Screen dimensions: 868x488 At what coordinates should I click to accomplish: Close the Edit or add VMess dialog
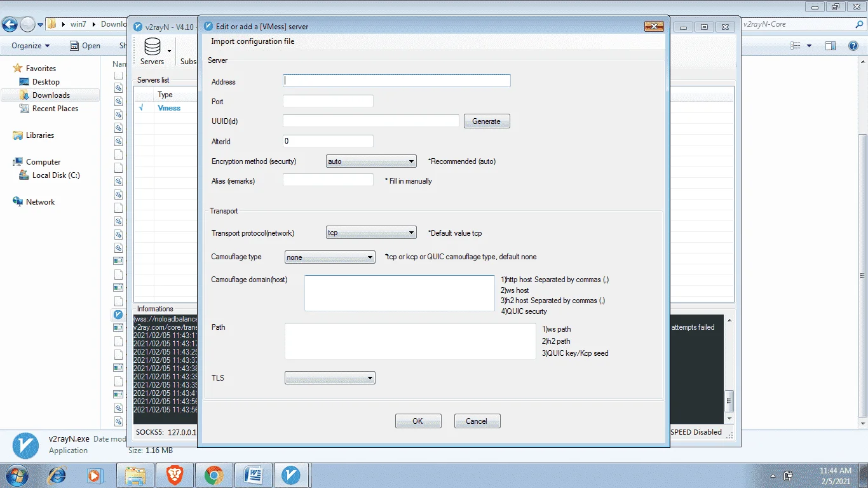(654, 26)
